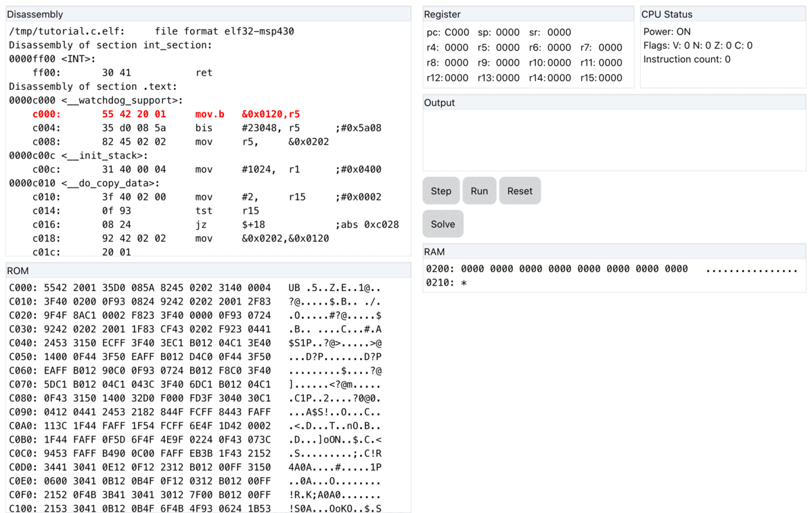Click the Register panel header
This screenshot has height=513, width=812.
pos(528,14)
